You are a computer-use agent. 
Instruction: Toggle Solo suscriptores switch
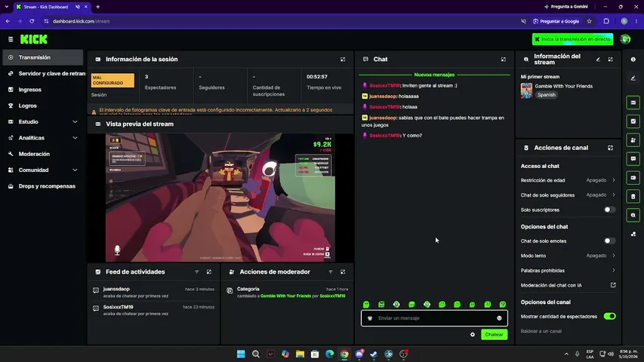609,210
